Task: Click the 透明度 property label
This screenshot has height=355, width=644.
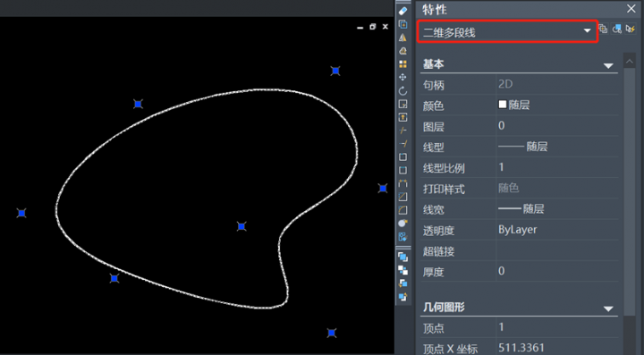Action: 438,231
